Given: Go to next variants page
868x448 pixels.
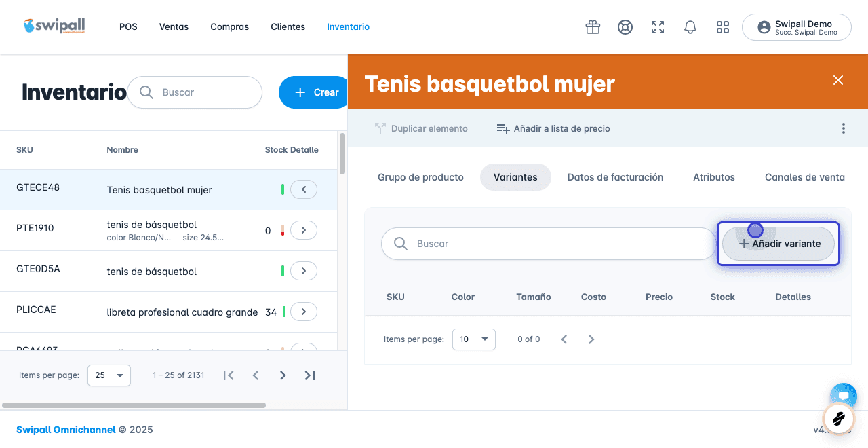Looking at the screenshot, I should click(591, 339).
